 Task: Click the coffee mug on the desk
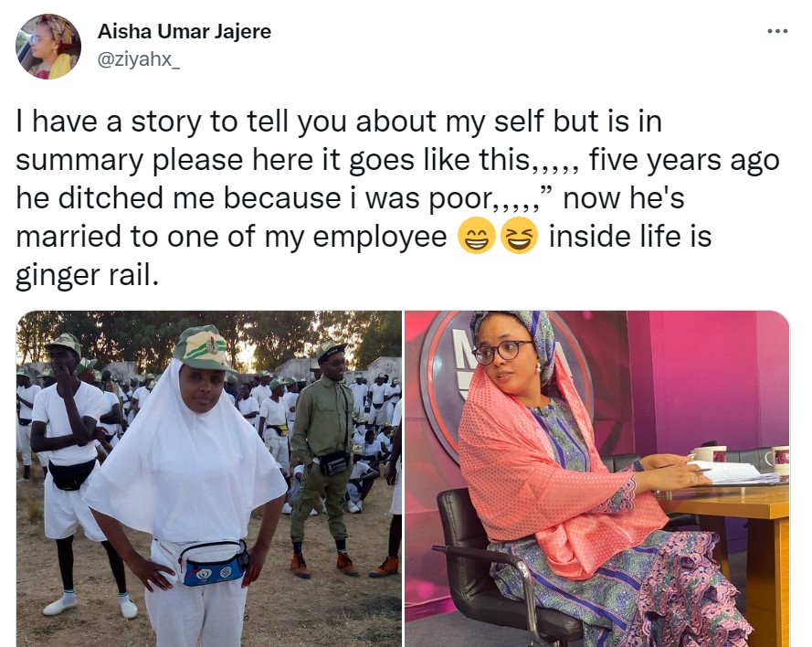click(x=711, y=453)
